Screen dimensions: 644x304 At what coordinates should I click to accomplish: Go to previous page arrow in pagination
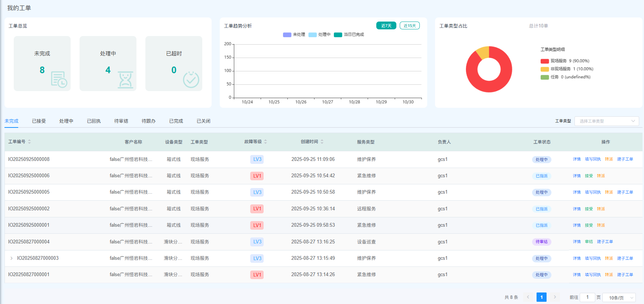[528, 297]
